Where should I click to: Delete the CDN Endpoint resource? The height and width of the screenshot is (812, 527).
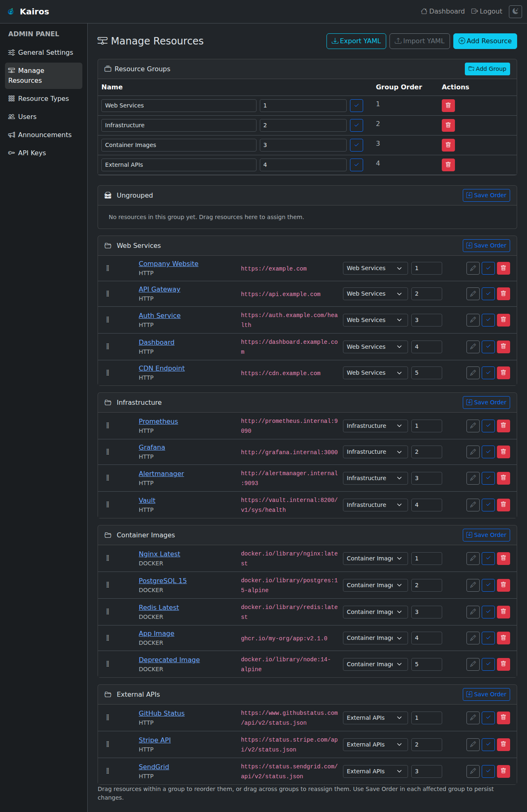coord(503,373)
